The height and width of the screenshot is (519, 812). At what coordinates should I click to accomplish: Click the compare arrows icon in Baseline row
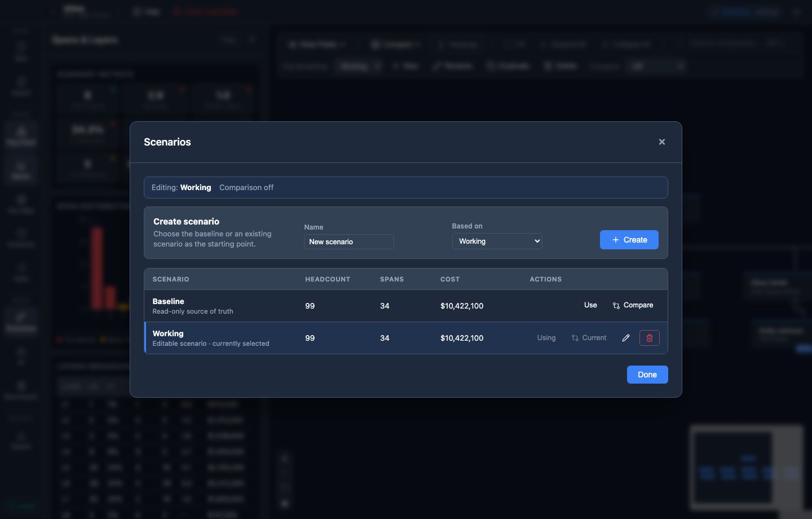[x=616, y=306]
